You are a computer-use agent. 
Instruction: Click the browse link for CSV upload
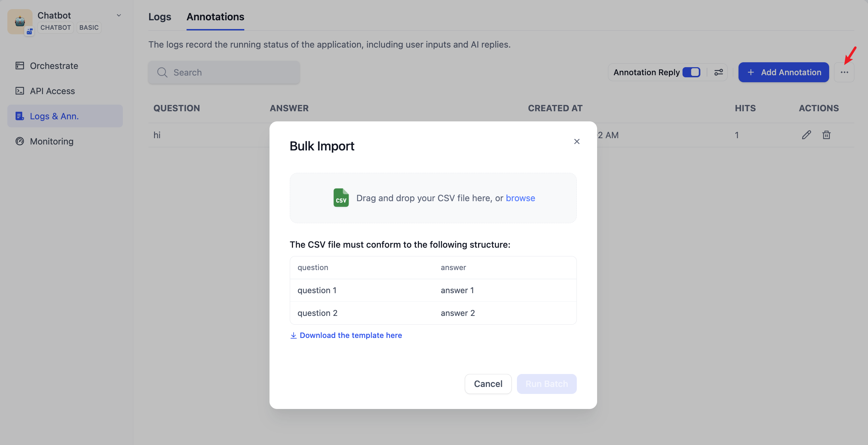point(520,198)
